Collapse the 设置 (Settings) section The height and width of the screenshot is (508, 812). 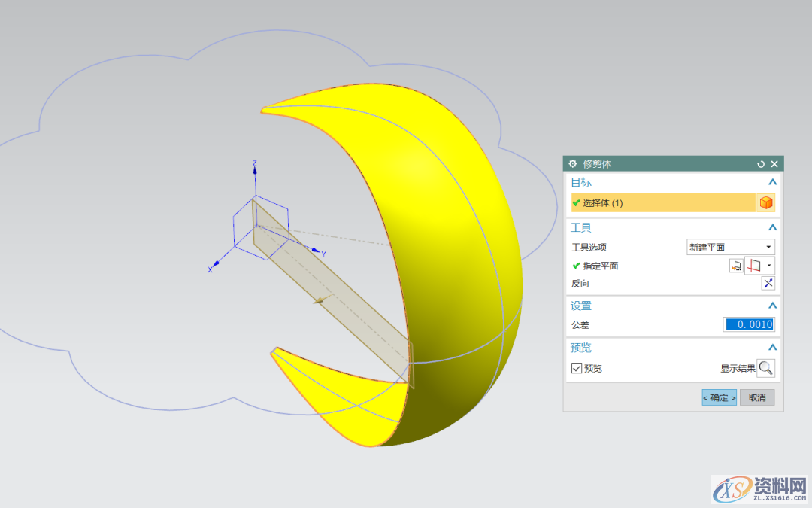click(771, 306)
